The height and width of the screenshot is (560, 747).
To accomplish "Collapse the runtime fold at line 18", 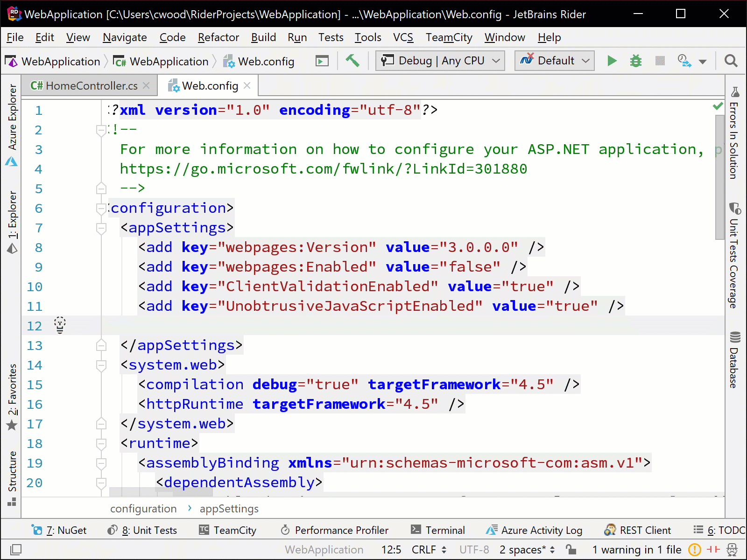I will click(101, 443).
